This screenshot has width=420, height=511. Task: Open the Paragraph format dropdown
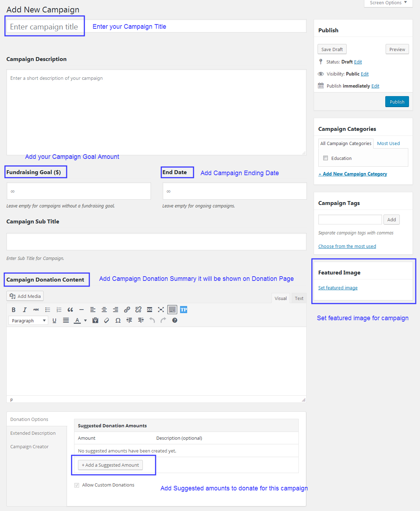click(x=28, y=321)
